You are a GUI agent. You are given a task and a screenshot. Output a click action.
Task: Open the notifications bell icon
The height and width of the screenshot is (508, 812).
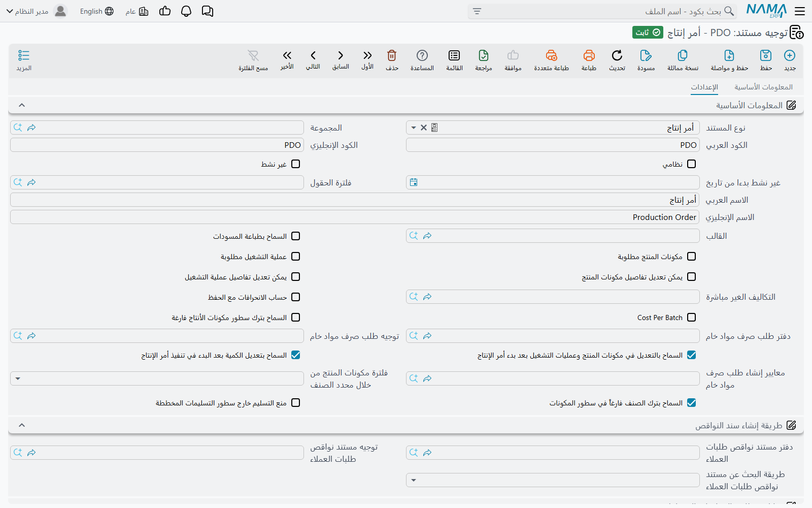pyautogui.click(x=186, y=11)
